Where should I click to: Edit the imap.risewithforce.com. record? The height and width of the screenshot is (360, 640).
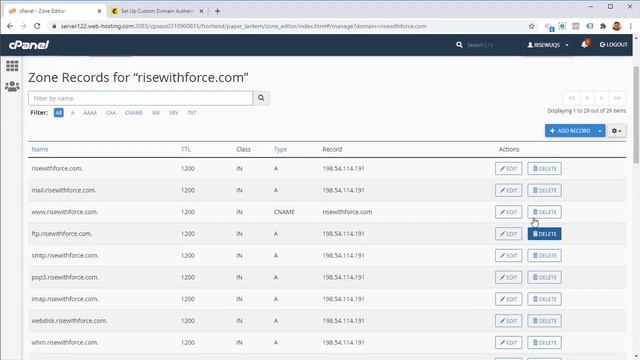coord(509,299)
